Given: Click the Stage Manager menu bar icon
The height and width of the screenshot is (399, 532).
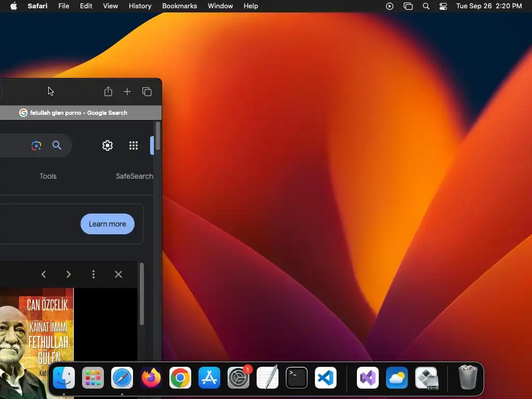Looking at the screenshot, I should pos(408,6).
